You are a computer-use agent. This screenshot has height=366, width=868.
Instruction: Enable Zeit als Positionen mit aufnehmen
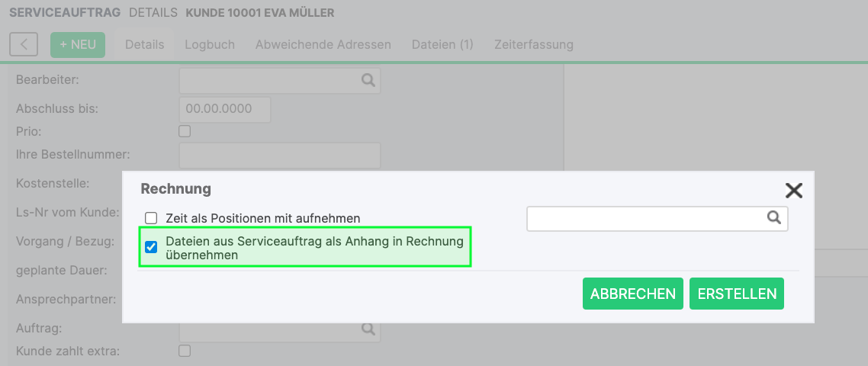[151, 218]
